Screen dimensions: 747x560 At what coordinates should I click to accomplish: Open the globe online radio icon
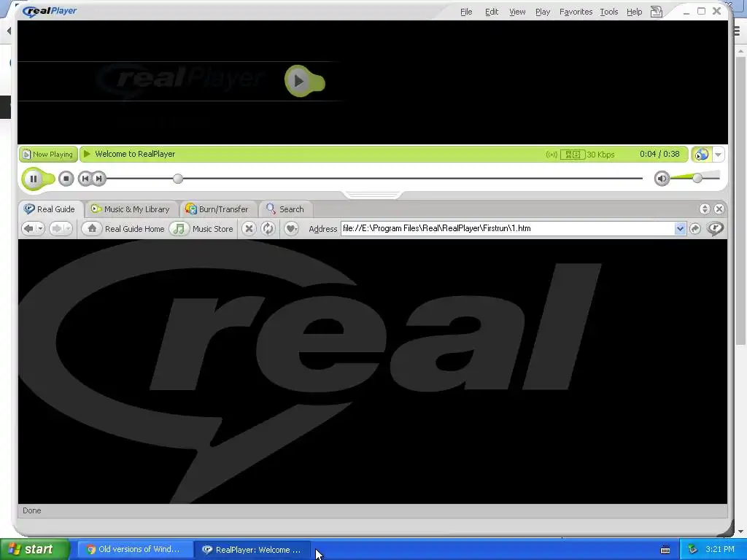pyautogui.click(x=701, y=155)
